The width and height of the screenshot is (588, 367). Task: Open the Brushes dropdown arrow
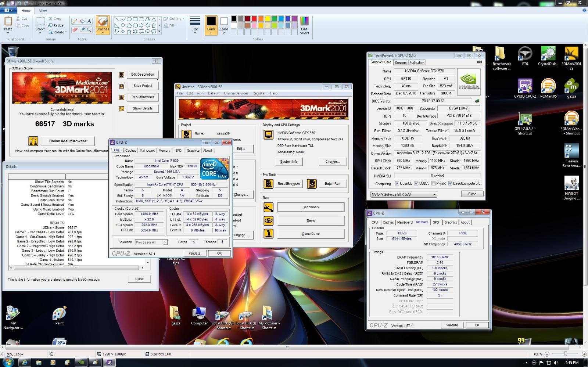103,33
